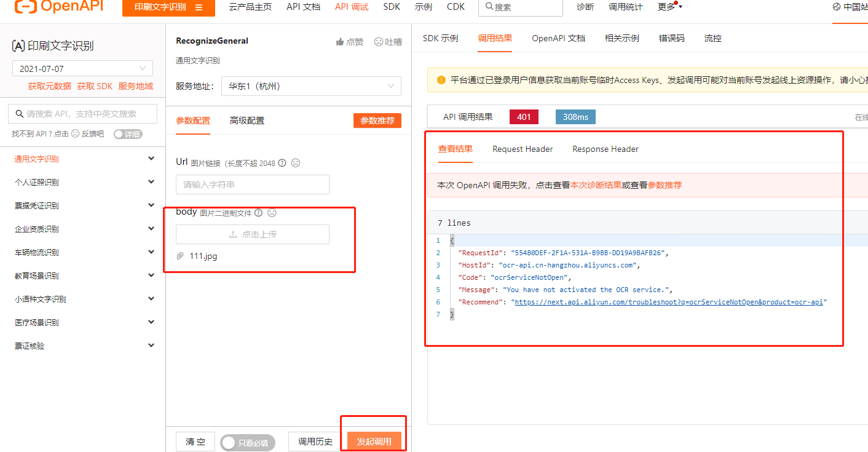
Task: Click the 获取 SDK link
Action: [x=95, y=86]
